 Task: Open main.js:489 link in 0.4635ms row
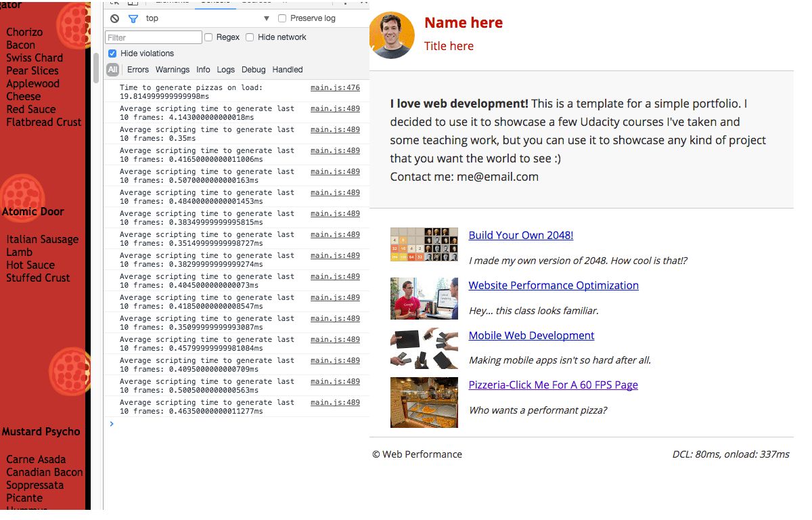click(335, 403)
